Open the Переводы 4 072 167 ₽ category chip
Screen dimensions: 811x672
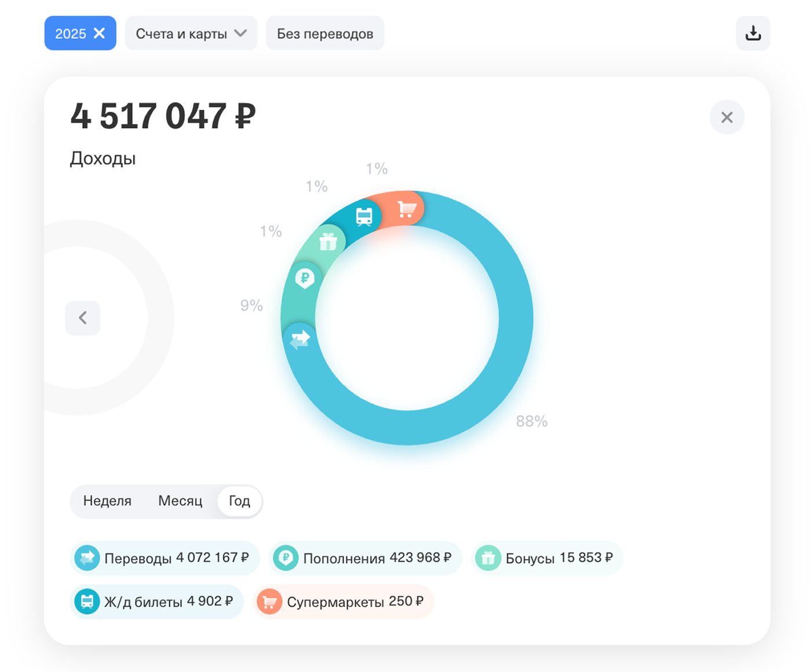tap(165, 558)
